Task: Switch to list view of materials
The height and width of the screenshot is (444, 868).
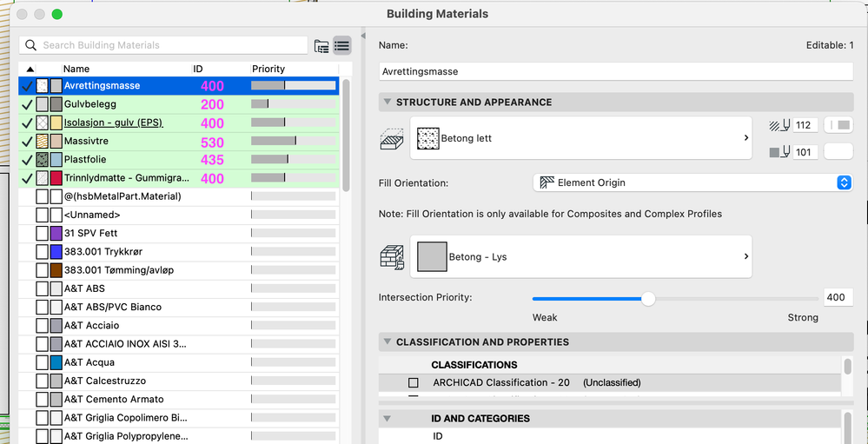Action: pos(341,46)
